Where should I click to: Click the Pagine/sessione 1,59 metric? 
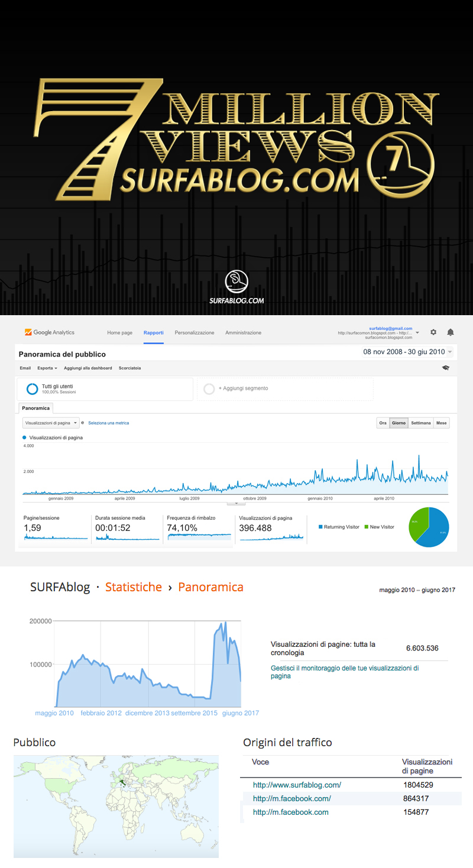click(x=55, y=527)
